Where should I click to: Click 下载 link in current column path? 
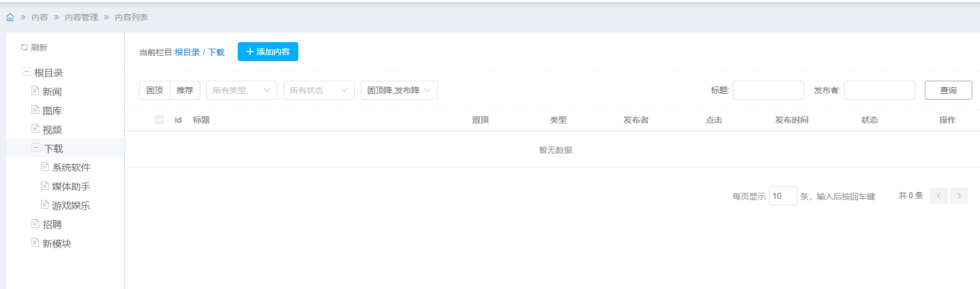(216, 52)
